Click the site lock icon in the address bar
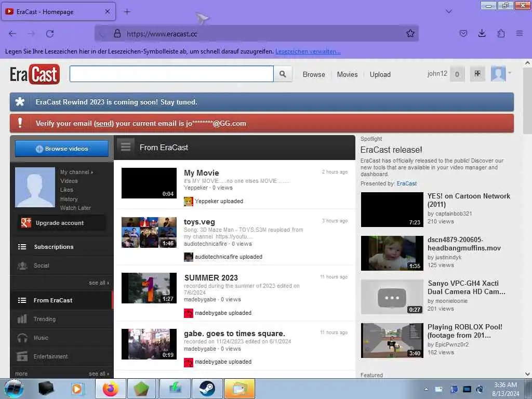Viewport: 532px width, 399px height. pos(117,33)
